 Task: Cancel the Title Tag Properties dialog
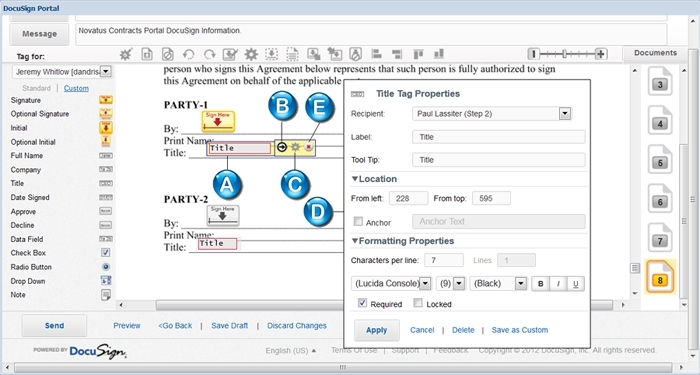pyautogui.click(x=422, y=330)
